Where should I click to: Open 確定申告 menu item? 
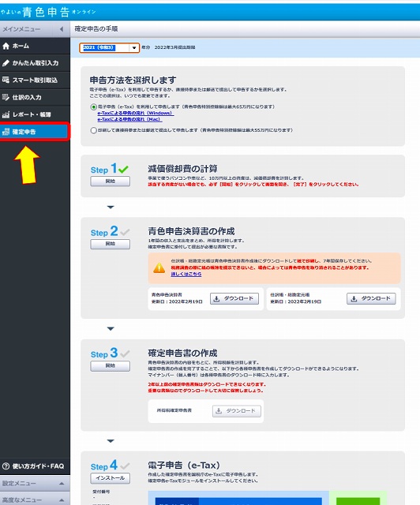pos(35,132)
